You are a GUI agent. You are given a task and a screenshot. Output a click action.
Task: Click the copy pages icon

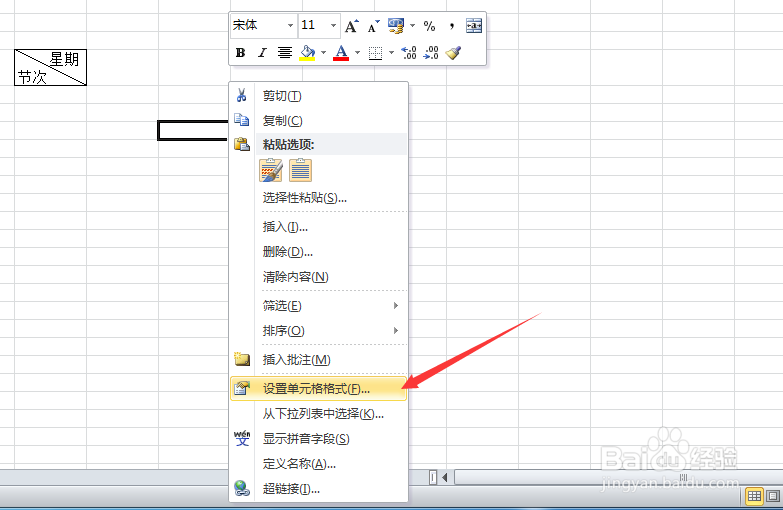(x=242, y=120)
